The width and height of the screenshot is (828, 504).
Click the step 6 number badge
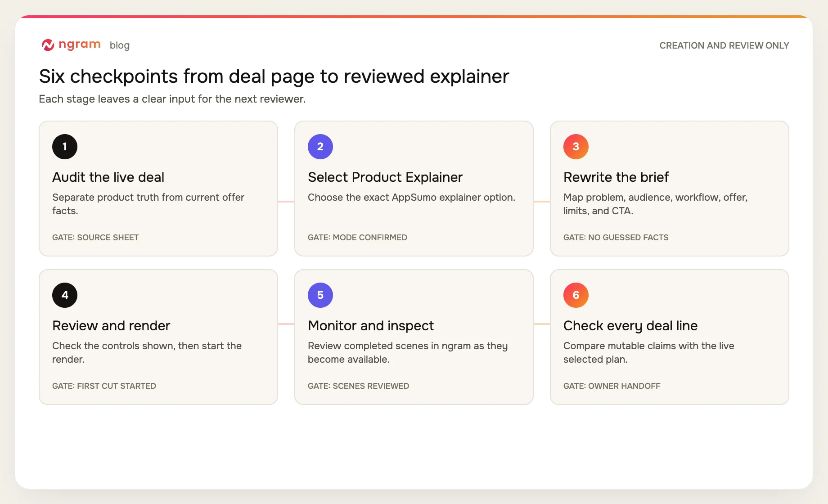576,295
